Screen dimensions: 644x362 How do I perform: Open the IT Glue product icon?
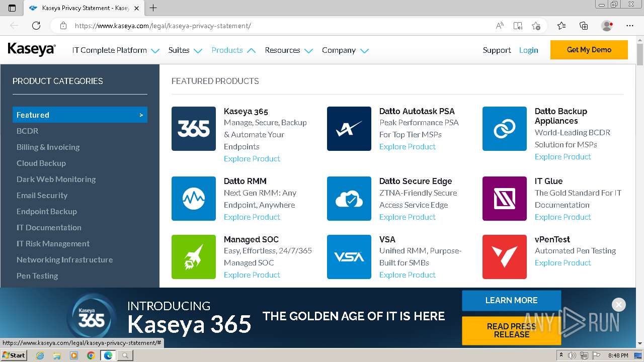pos(505,199)
